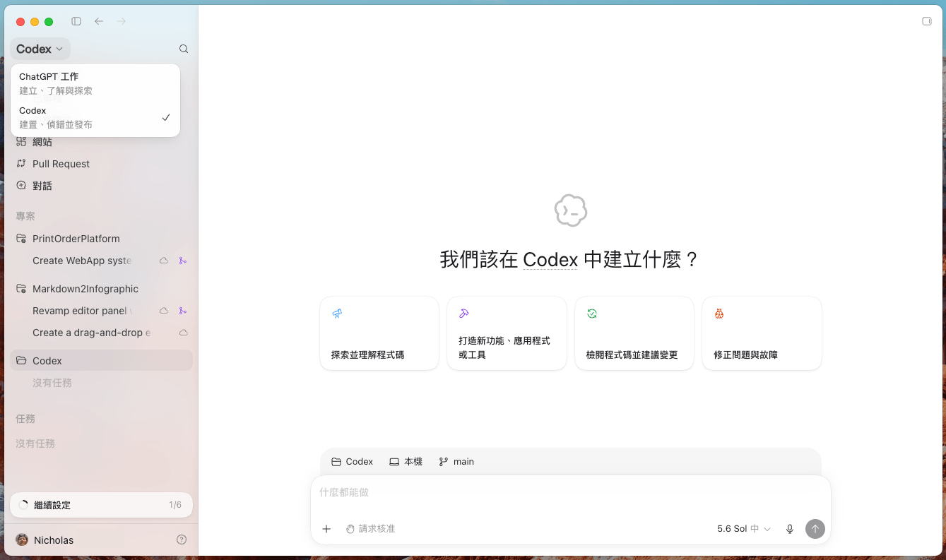946x560 pixels.
Task: Click 沒有任務 under the 任務 section
Action: coord(35,443)
